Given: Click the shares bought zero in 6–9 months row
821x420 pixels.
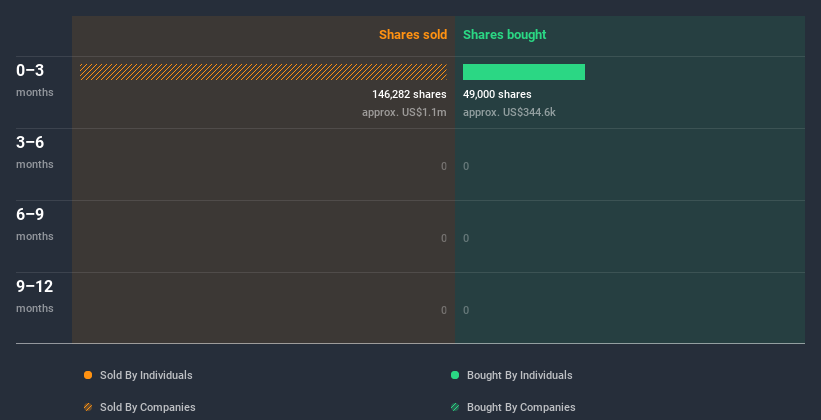Looking at the screenshot, I should [x=466, y=238].
